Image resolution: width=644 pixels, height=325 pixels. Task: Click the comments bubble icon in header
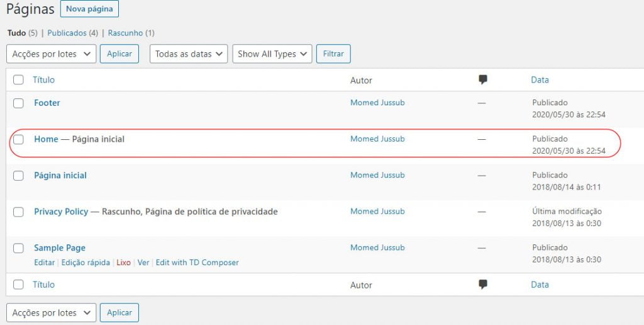(x=483, y=80)
